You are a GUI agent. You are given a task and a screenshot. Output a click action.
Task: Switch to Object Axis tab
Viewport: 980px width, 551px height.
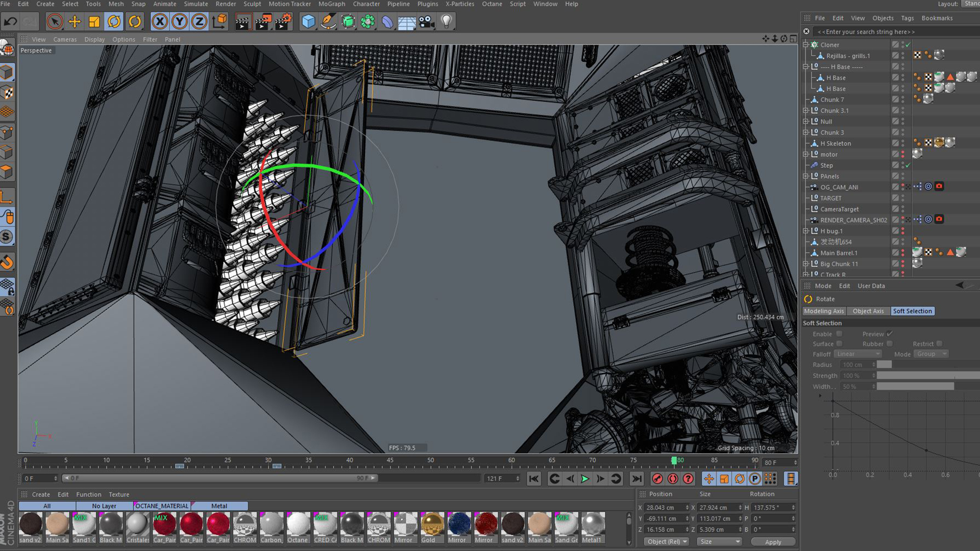pos(868,311)
